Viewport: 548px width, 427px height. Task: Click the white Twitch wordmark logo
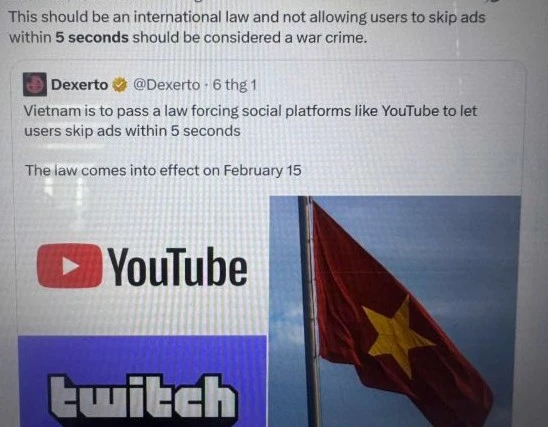[142, 398]
